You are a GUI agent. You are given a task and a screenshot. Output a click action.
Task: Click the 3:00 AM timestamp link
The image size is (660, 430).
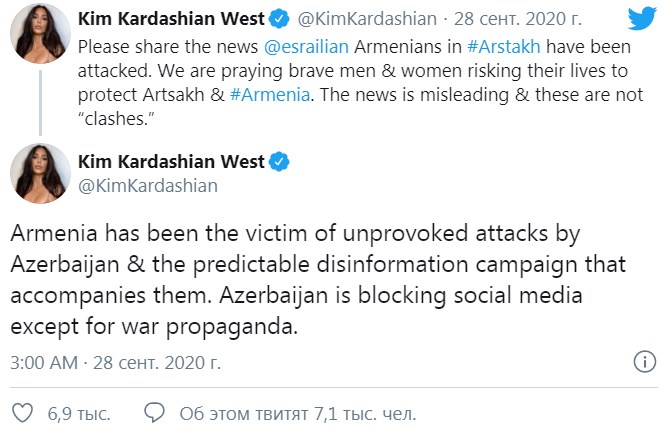(x=42, y=361)
